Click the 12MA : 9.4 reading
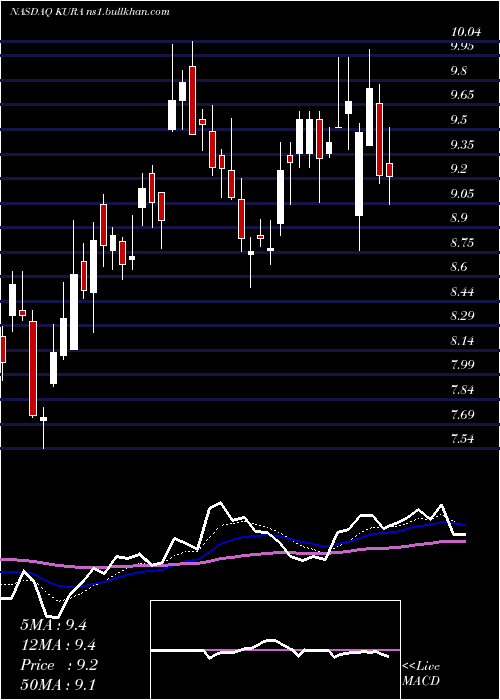The image size is (500, 700). tap(58, 644)
